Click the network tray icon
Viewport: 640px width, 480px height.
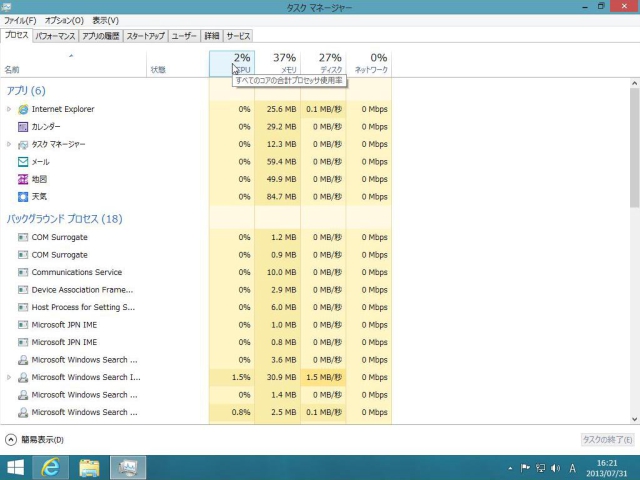coord(540,468)
